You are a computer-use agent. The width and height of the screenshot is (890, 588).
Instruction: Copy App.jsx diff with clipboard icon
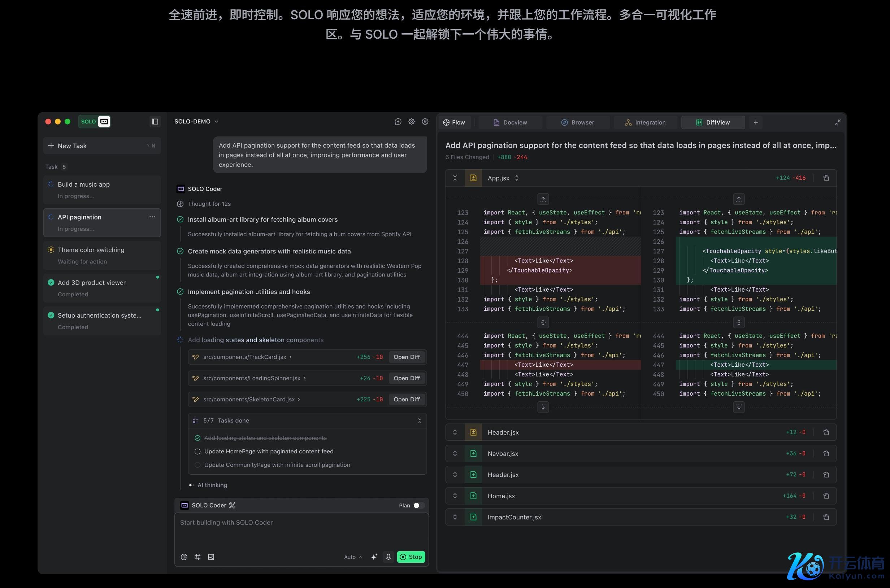(826, 178)
